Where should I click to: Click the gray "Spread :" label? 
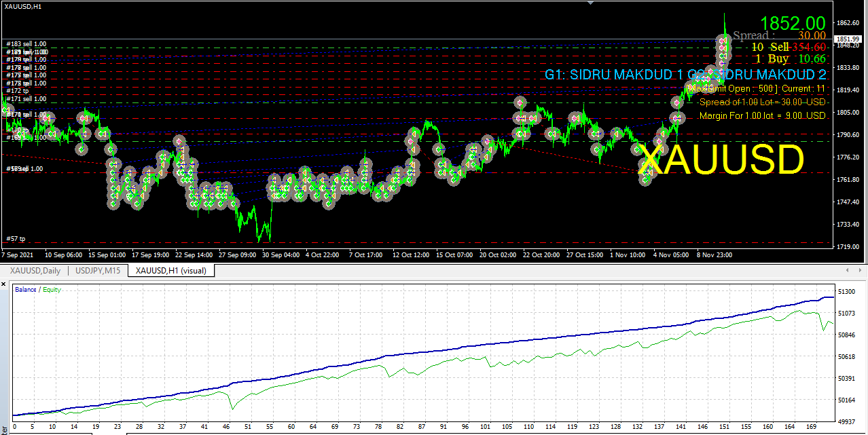click(754, 35)
